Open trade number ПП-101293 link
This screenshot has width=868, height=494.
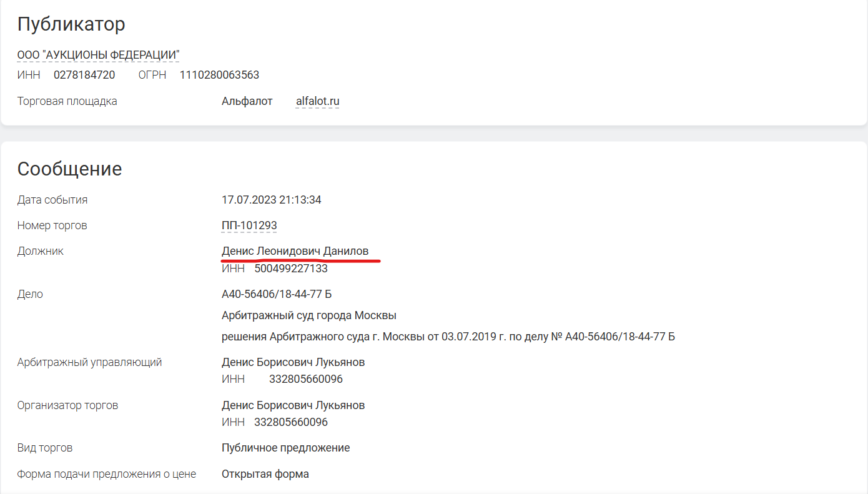click(x=249, y=225)
